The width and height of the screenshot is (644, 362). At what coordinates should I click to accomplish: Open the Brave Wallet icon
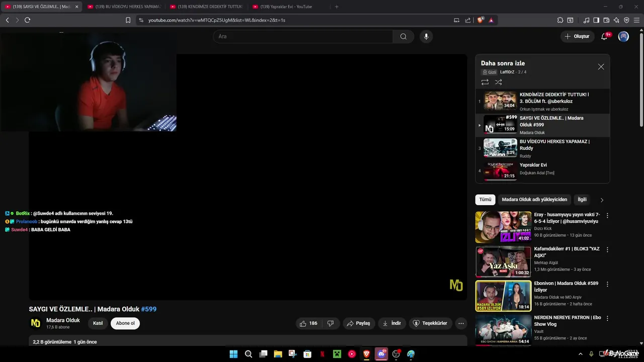pos(606,20)
